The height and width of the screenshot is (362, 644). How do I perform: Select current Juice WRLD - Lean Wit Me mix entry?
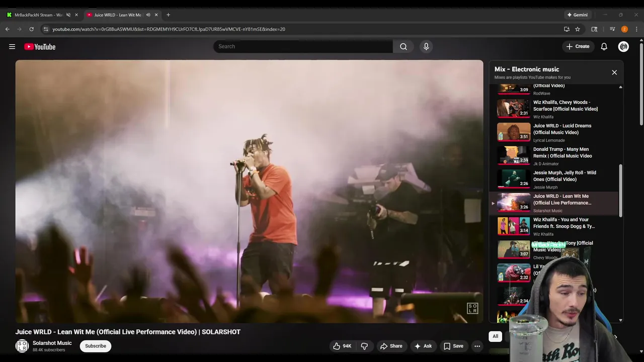point(554,203)
